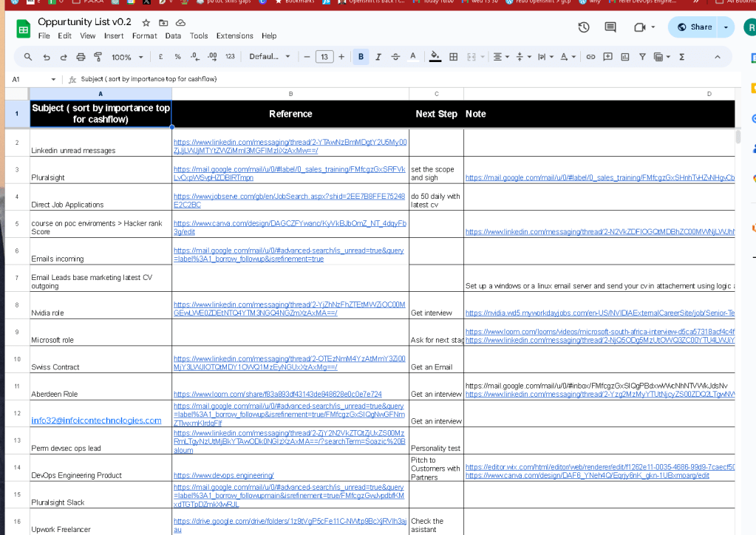Open the Fill color picker
This screenshot has width=756, height=535.
tap(435, 57)
